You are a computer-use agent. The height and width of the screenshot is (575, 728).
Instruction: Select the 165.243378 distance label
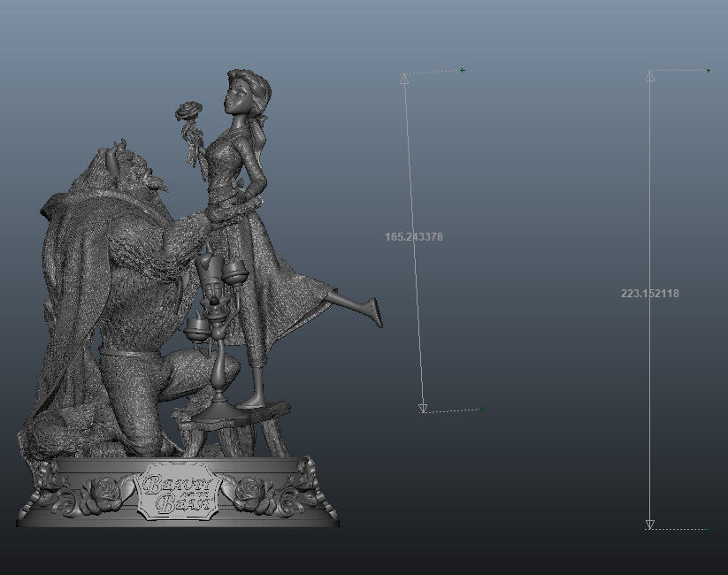tap(416, 234)
